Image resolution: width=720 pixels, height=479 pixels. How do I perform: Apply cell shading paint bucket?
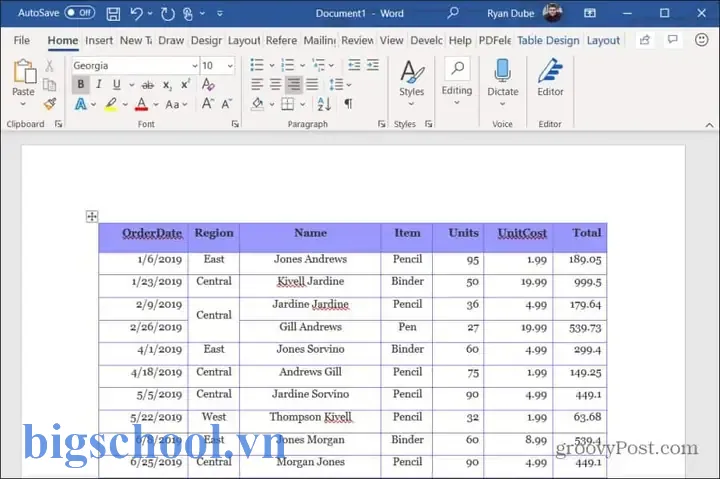[x=258, y=104]
